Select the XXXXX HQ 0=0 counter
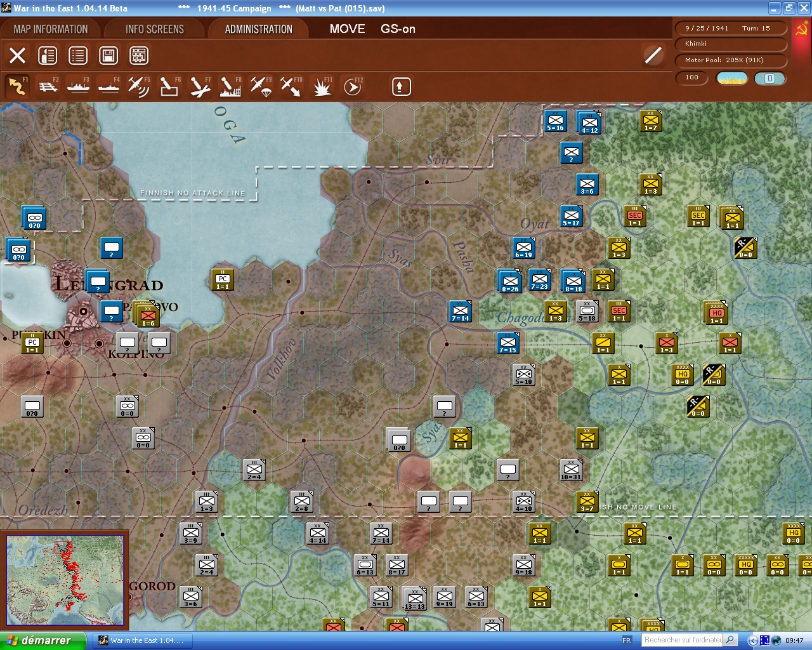812x650 pixels. point(745,565)
